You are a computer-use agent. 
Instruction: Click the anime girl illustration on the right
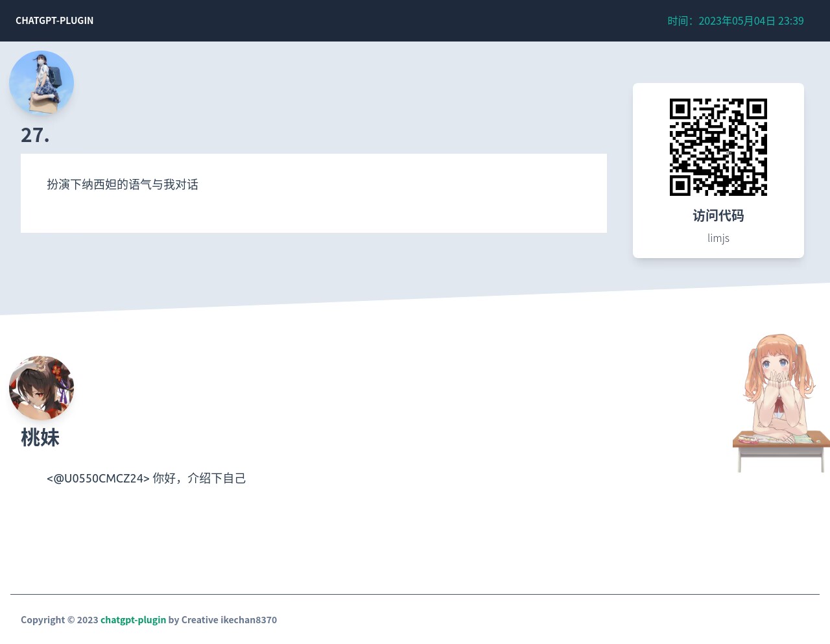(x=780, y=402)
